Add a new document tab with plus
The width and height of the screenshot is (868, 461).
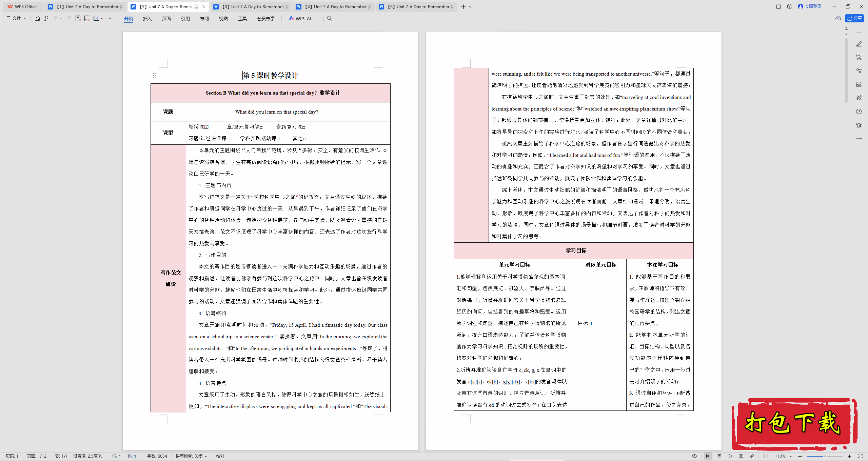[x=463, y=7]
